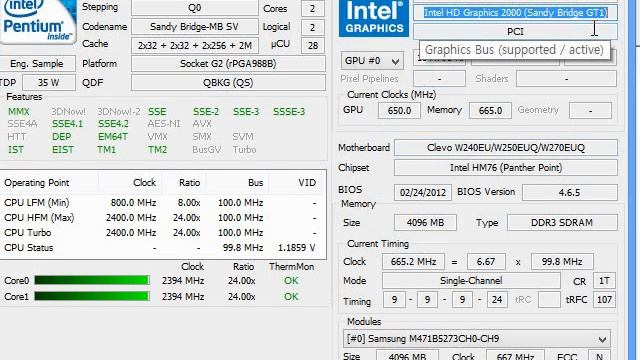Click the timing value 24

click(497, 300)
